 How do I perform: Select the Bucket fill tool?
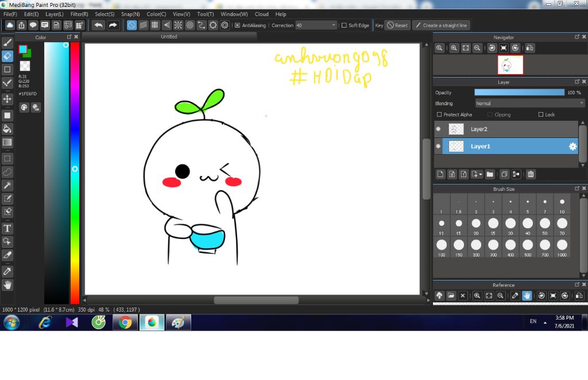(x=7, y=129)
